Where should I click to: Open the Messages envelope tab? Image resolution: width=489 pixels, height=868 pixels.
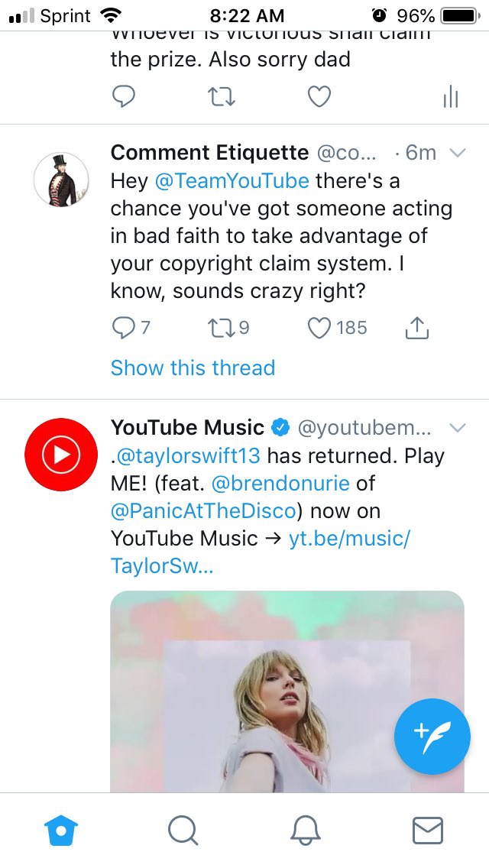pyautogui.click(x=428, y=830)
